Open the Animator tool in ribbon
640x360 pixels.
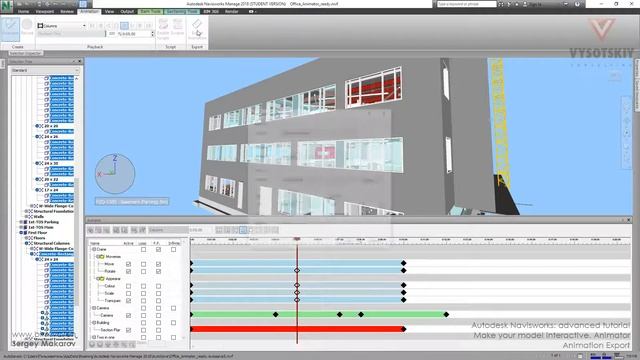(10, 29)
